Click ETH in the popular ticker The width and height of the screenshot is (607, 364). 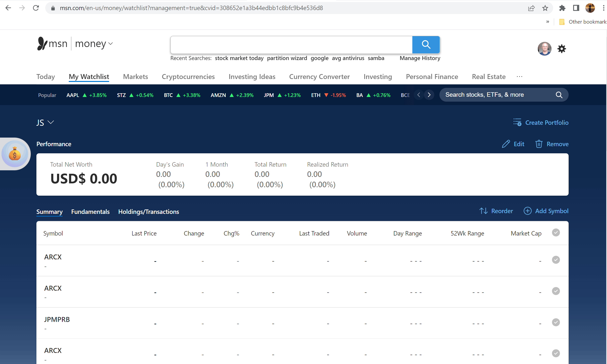(x=328, y=95)
